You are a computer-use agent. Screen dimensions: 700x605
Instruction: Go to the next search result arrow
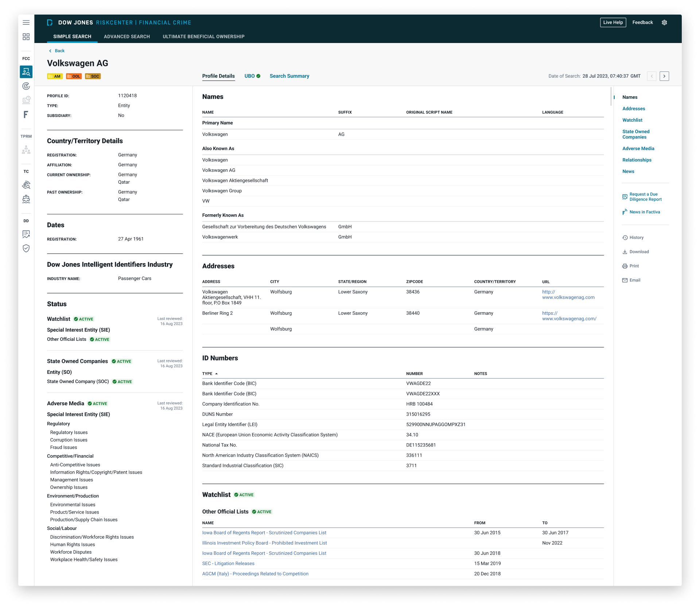(664, 76)
